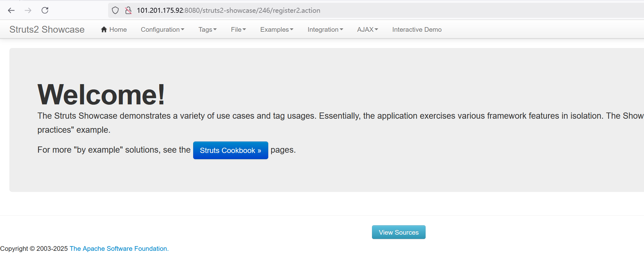644x272 pixels.
Task: Open the tracking protection shield icon
Action: pos(115,11)
